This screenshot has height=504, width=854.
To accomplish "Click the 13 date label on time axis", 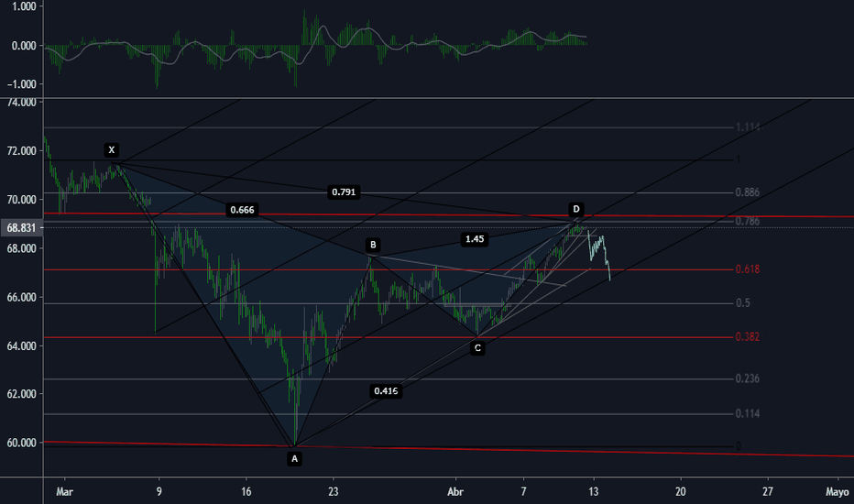I will point(593,491).
